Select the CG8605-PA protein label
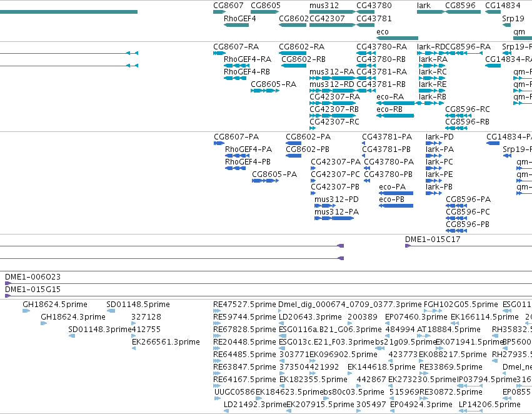This screenshot has width=532, height=414. pyautogui.click(x=274, y=174)
